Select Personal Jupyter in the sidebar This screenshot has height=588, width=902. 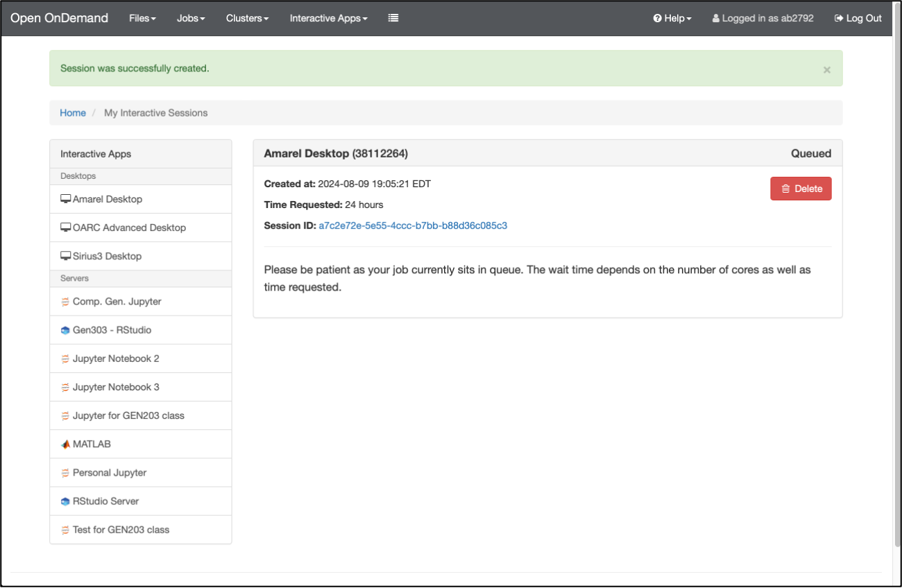tap(110, 472)
